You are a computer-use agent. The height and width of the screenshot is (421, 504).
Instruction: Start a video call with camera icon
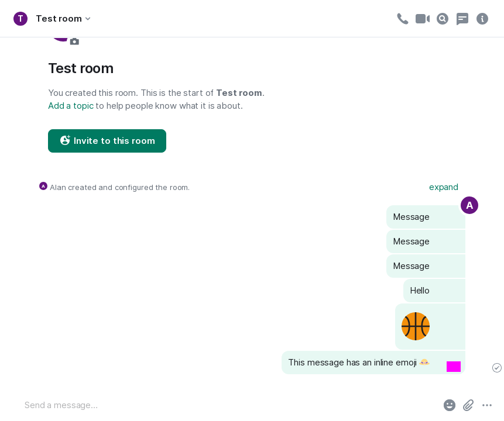tap(423, 19)
